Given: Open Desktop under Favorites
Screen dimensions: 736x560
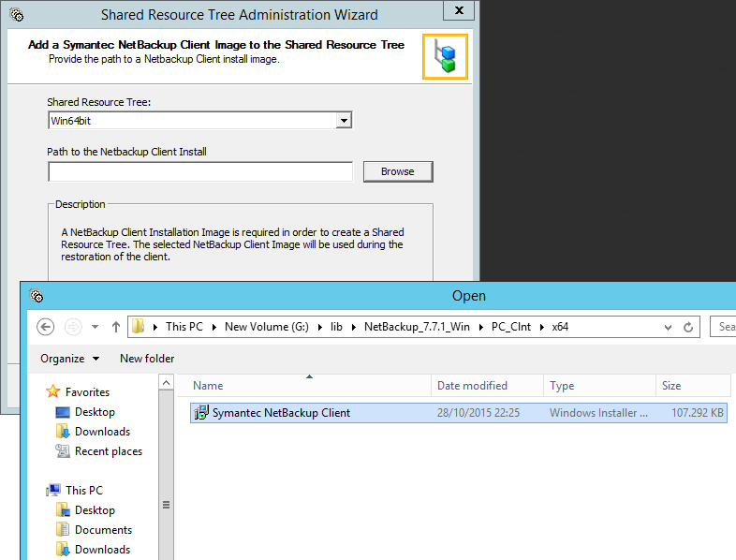Looking at the screenshot, I should (x=95, y=412).
